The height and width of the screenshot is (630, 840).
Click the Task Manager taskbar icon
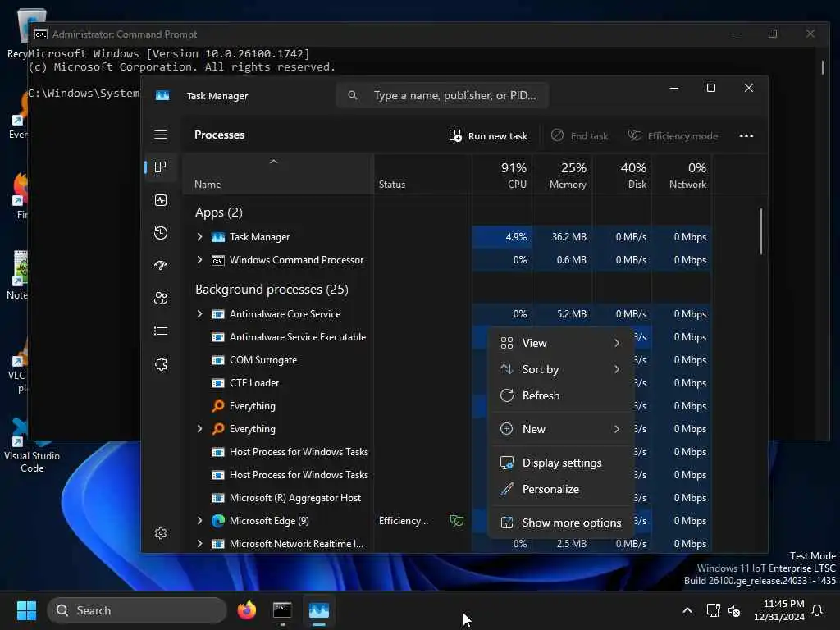(319, 610)
